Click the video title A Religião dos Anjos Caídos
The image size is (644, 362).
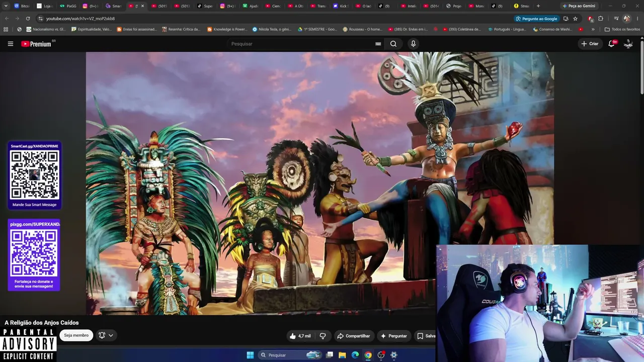pos(42,323)
